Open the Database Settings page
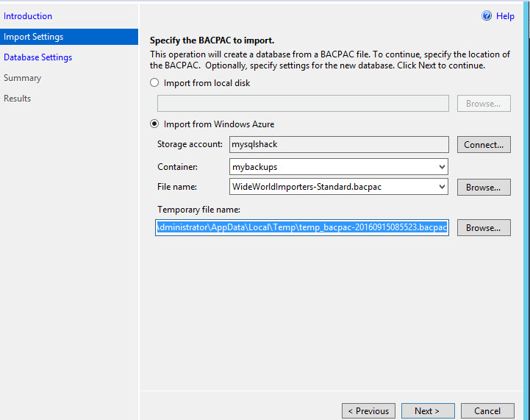Image resolution: width=530 pixels, height=420 pixels. (38, 57)
